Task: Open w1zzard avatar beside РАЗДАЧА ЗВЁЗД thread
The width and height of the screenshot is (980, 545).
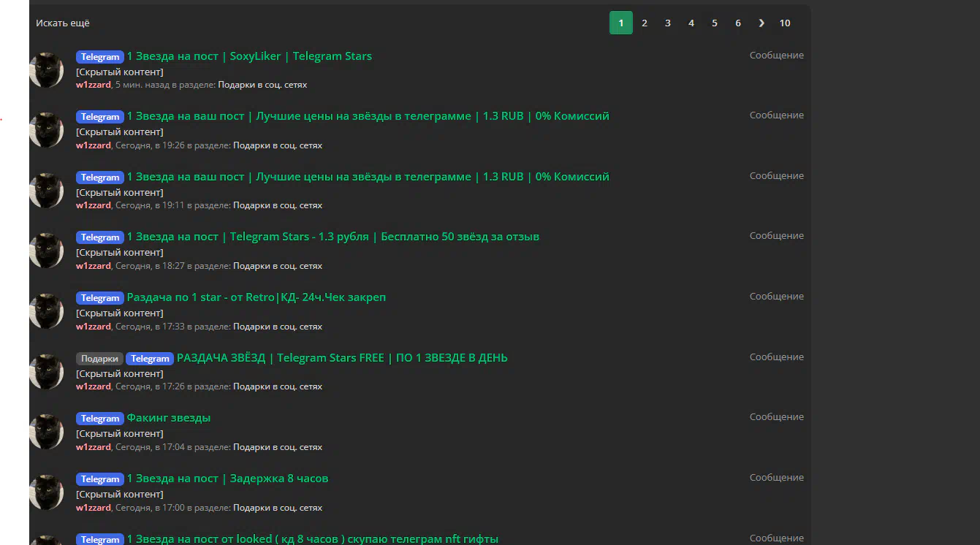Action: pyautogui.click(x=47, y=372)
